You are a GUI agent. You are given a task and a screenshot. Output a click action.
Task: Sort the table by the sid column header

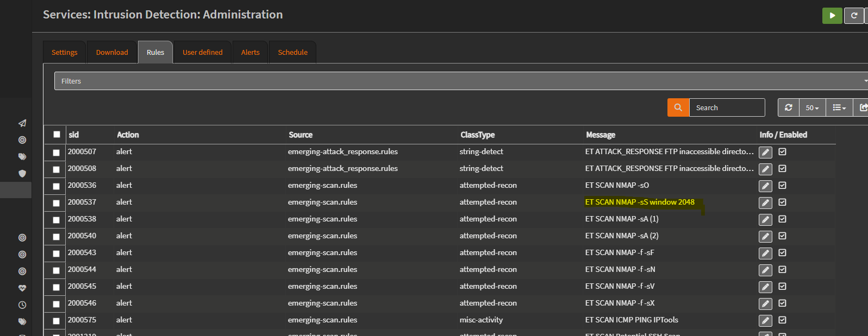coord(74,135)
